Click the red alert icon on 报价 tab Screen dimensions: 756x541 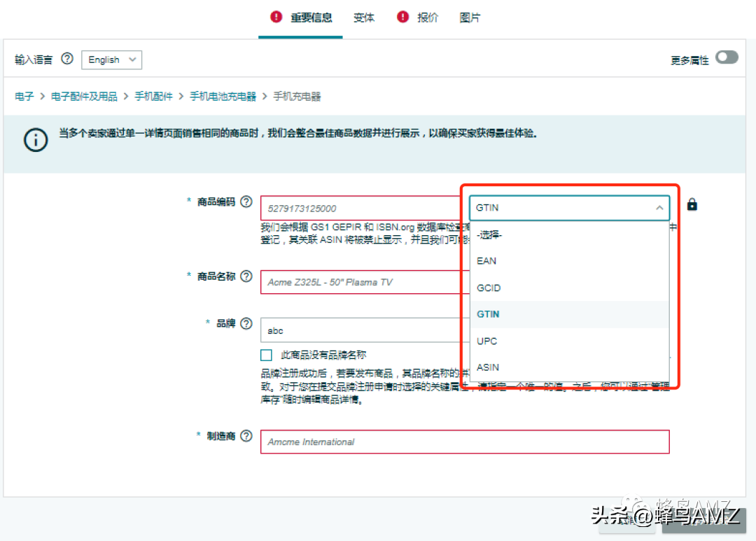[x=402, y=16]
